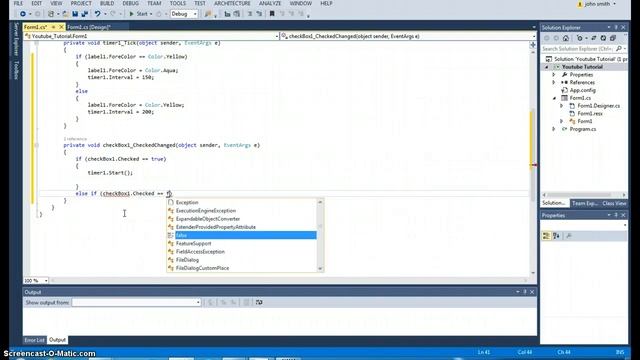640x360 pixels.
Task: Collapse the Youtube Tutorial project node
Action: [547, 67]
